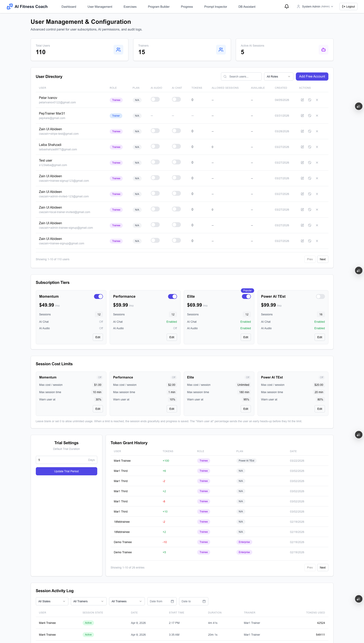Delete user csezain+admin-trainee-signup@gmail.com
364x643 pixels.
pos(317,225)
